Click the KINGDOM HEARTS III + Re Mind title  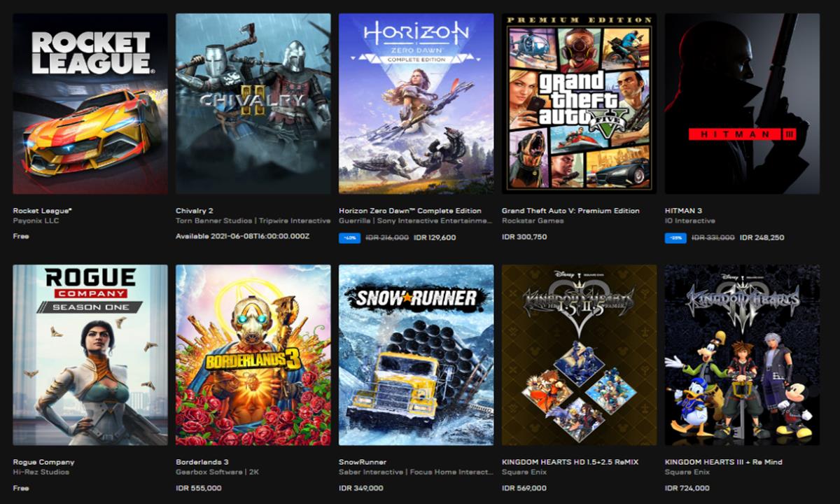pos(724,462)
